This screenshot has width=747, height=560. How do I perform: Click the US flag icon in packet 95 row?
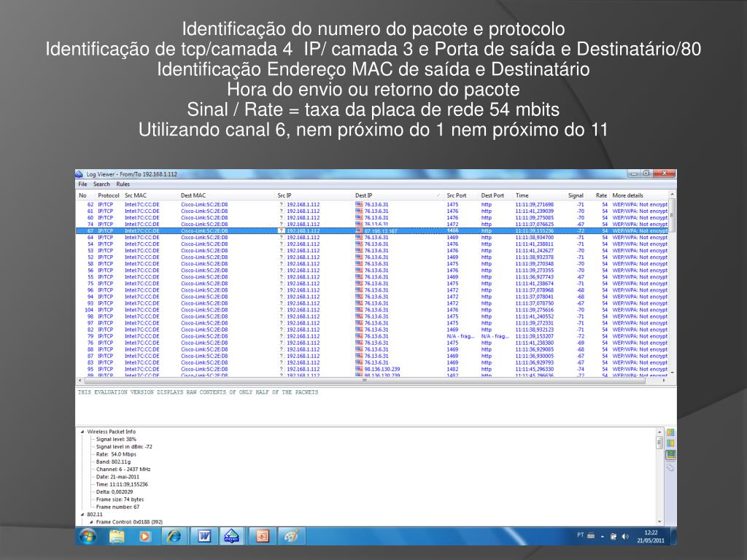[x=359, y=369]
